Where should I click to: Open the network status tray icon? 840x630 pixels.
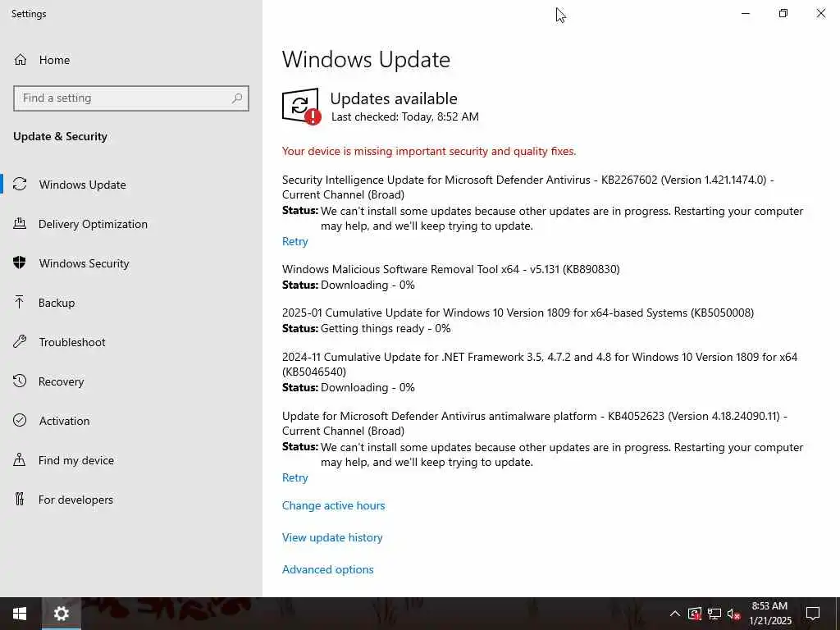point(714,614)
